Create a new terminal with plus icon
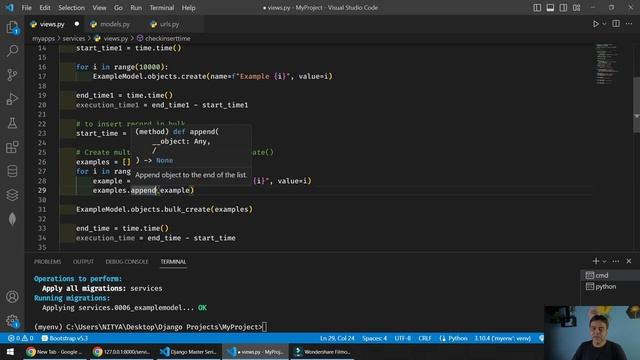 point(596,261)
